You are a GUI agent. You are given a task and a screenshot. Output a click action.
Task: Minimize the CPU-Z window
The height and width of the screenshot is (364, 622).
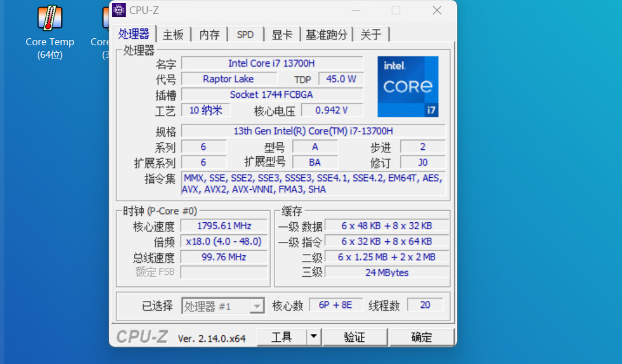pos(356,10)
